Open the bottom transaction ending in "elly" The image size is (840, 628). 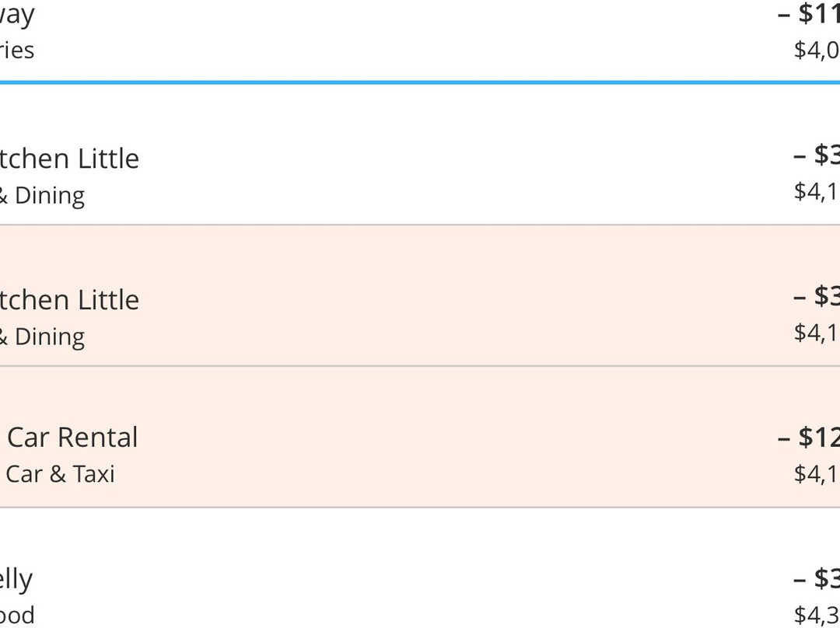click(16, 579)
